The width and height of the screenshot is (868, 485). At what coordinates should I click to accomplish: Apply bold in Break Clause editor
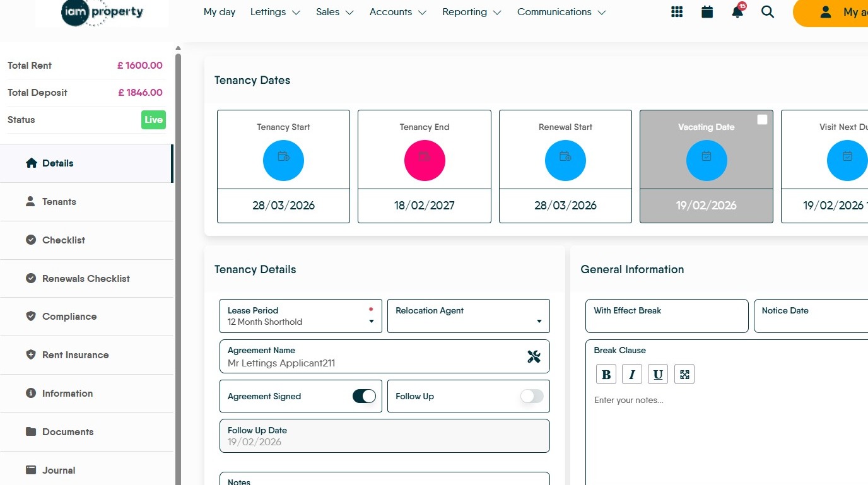(606, 375)
